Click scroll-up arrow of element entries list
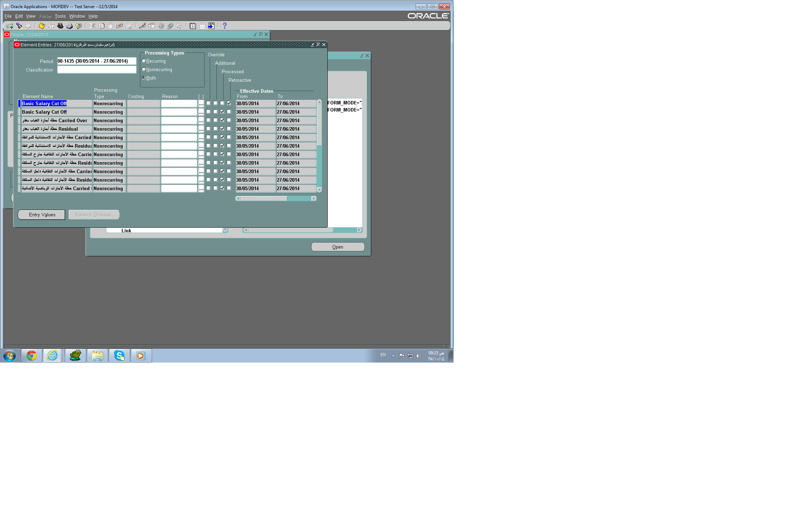The width and height of the screenshot is (812, 507). click(x=319, y=102)
